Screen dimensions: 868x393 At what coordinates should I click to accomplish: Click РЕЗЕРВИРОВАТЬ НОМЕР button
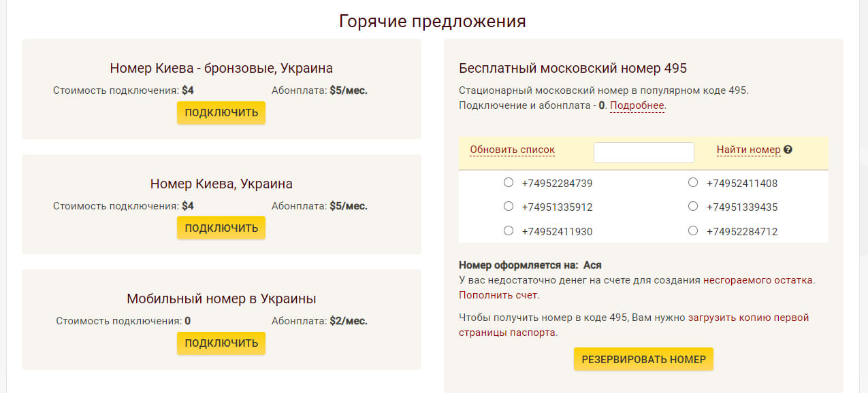[x=643, y=359]
